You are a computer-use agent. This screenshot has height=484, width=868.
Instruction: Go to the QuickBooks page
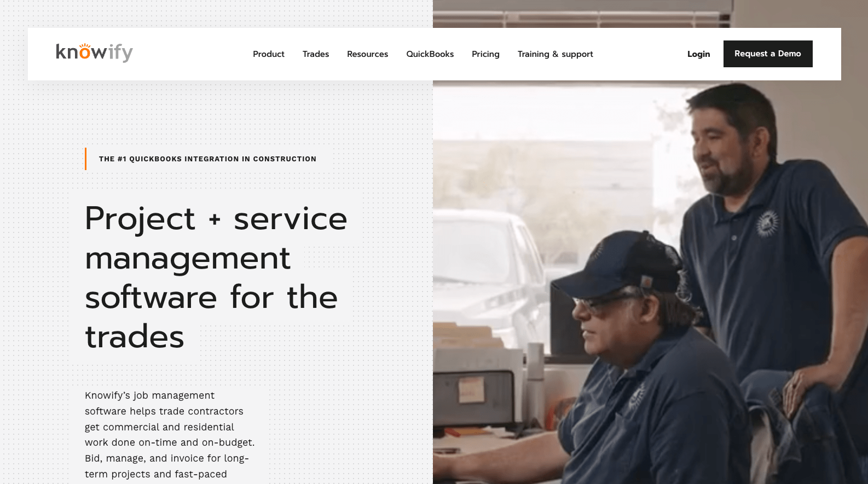[x=430, y=54]
